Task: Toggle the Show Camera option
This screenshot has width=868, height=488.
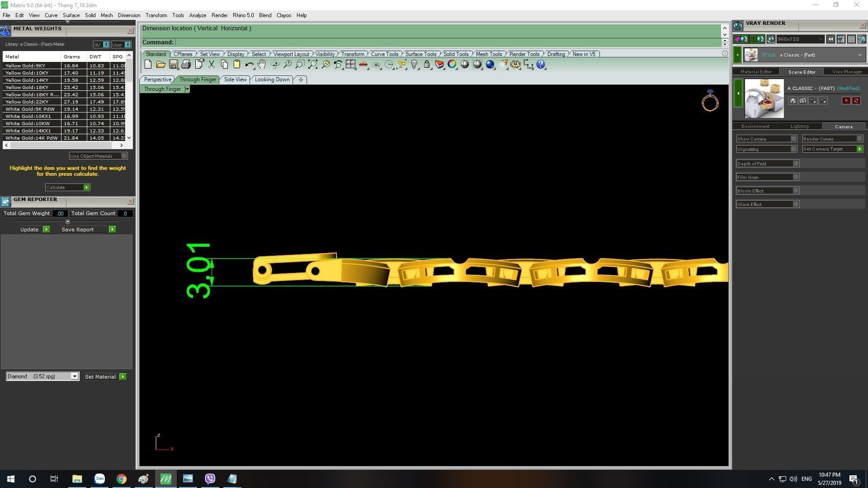Action: point(766,139)
